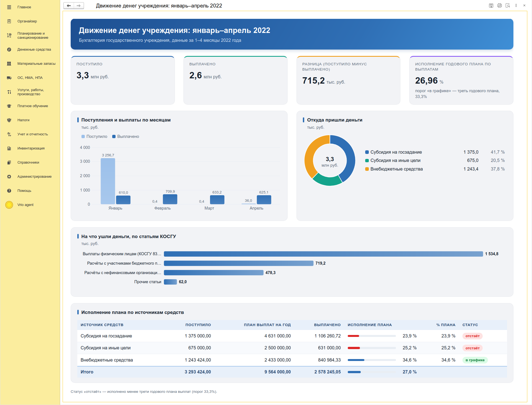This screenshot has width=532, height=405.
Task: Go back with the left arrow
Action: tap(69, 6)
